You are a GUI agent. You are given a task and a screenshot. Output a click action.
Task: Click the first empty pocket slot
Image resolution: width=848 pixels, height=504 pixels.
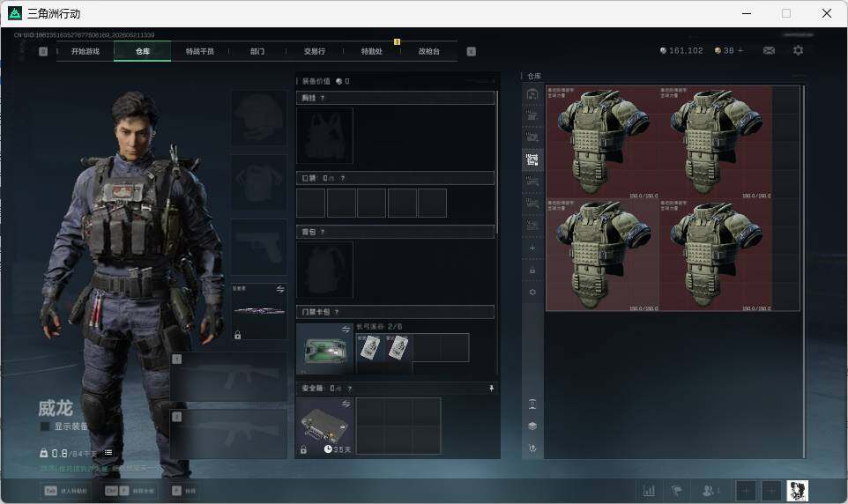310,203
